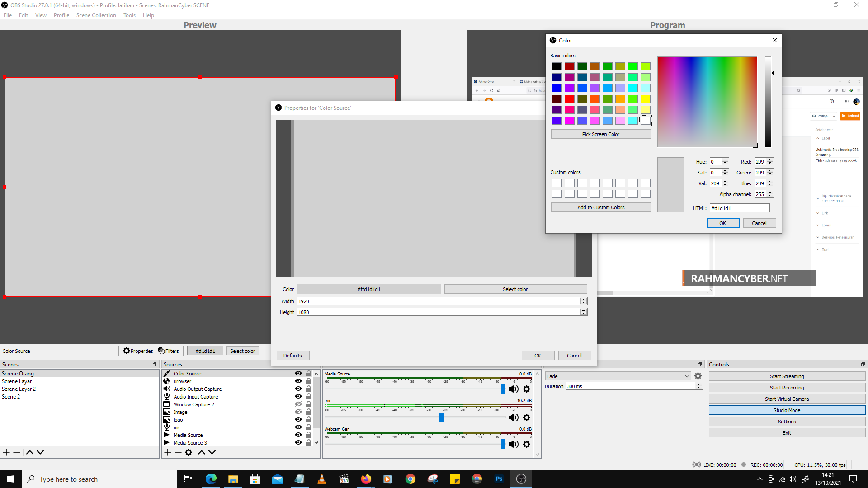The width and height of the screenshot is (868, 488).
Task: Open the Red value spinner up arrow
Action: [770, 160]
